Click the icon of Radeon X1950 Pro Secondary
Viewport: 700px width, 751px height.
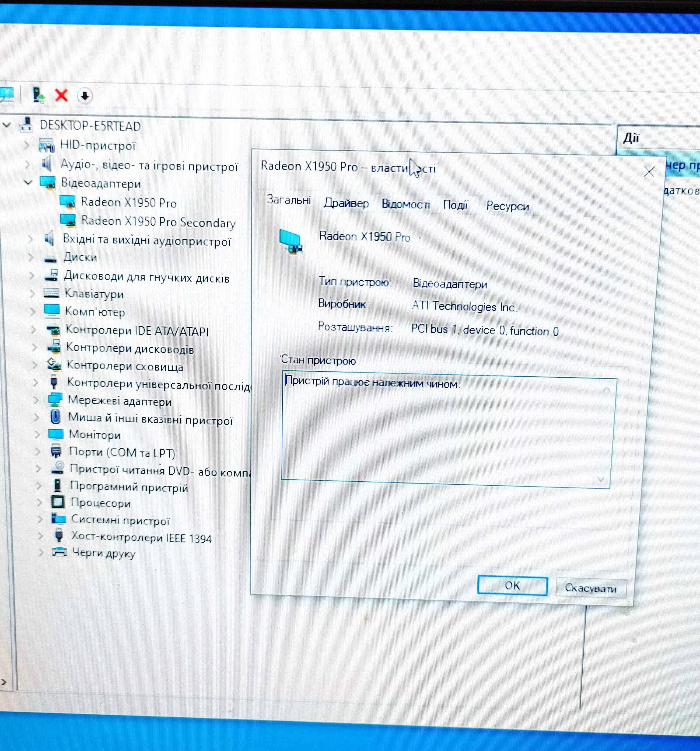click(68, 220)
